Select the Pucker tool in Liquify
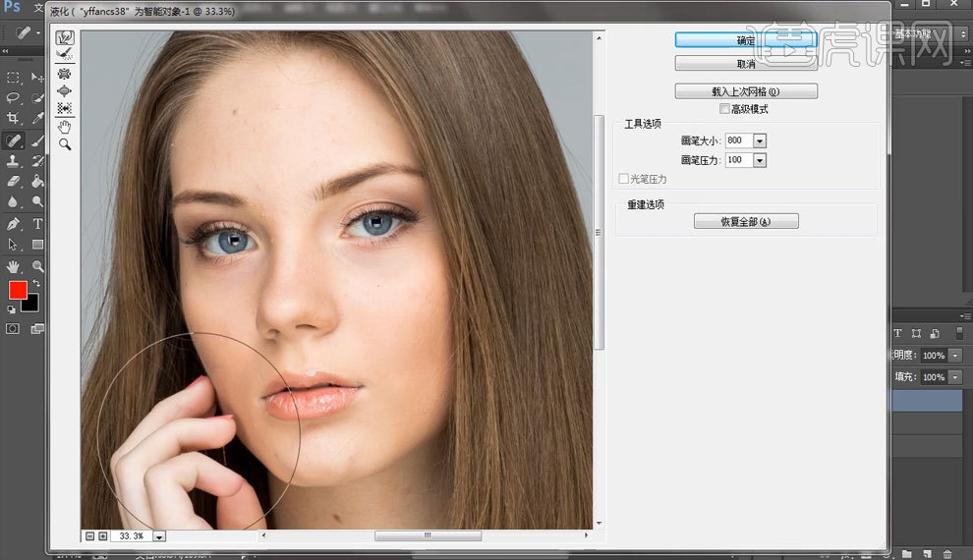Screen dimensions: 973x560 [x=64, y=74]
